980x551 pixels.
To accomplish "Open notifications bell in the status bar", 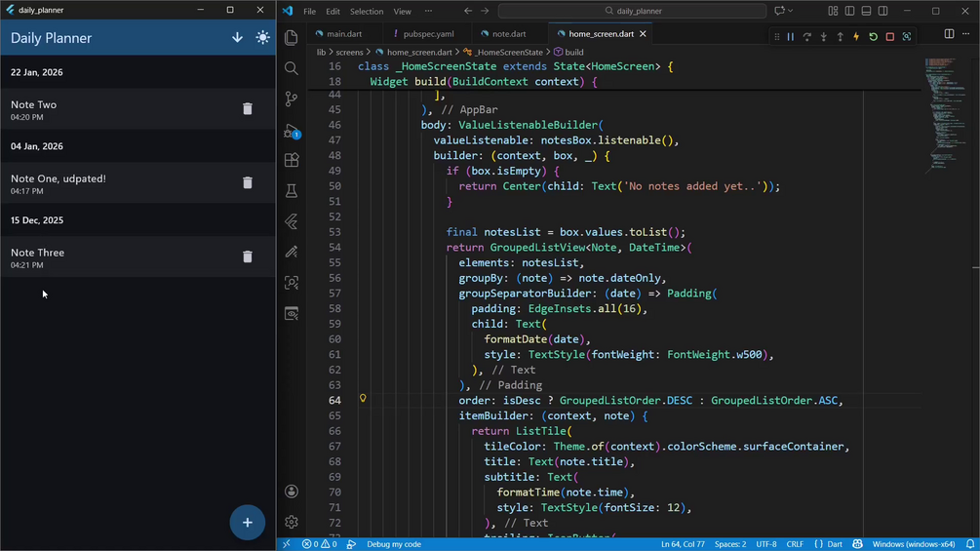I will coord(969,544).
